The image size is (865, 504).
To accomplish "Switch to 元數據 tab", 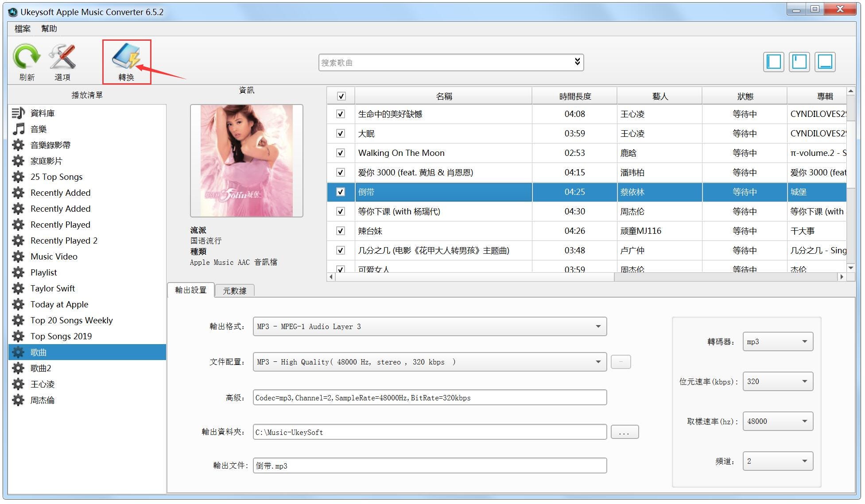I will point(235,291).
